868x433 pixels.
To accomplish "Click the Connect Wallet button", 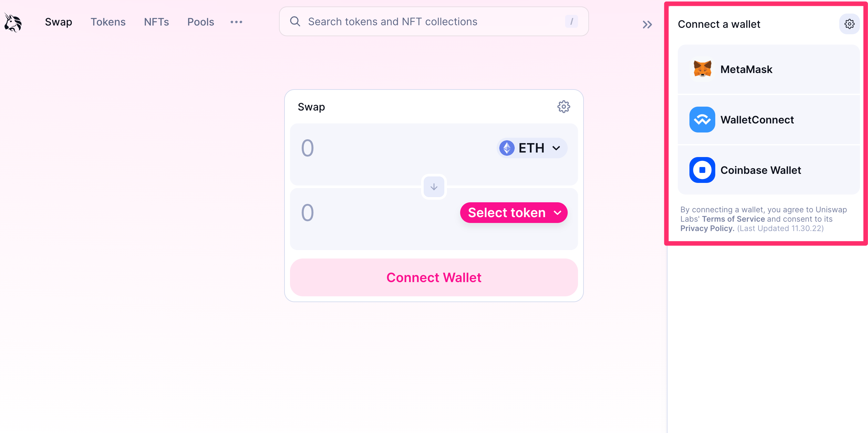I will (x=433, y=277).
